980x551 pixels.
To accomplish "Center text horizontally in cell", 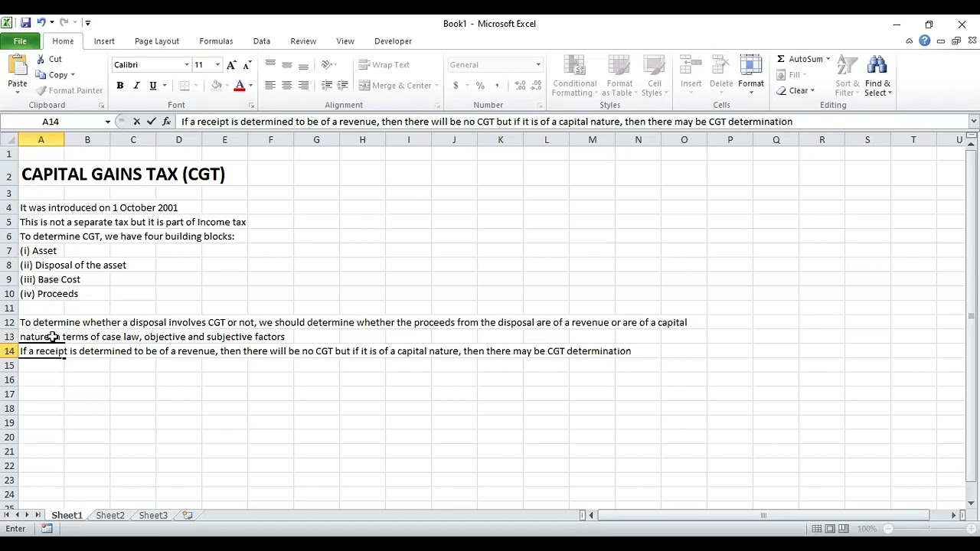I will pos(287,86).
